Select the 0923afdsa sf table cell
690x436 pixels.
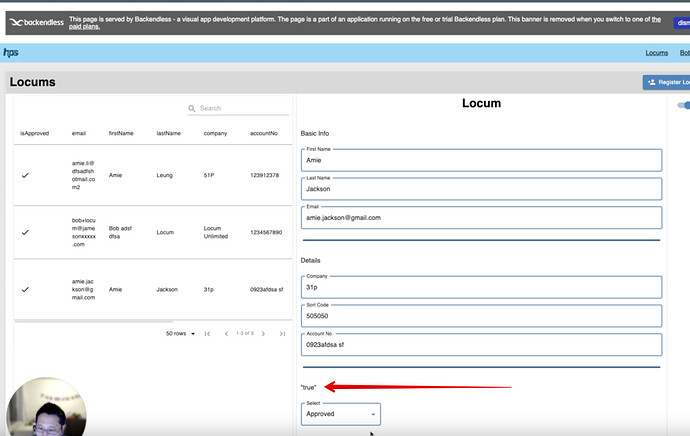(266, 289)
